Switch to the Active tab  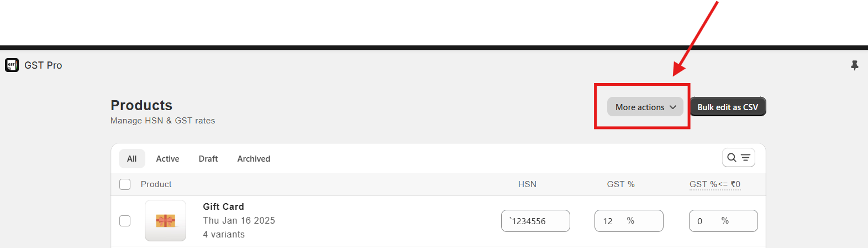click(167, 159)
